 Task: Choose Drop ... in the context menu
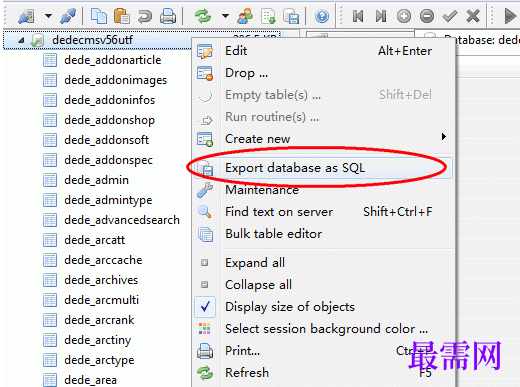pyautogui.click(x=323, y=73)
